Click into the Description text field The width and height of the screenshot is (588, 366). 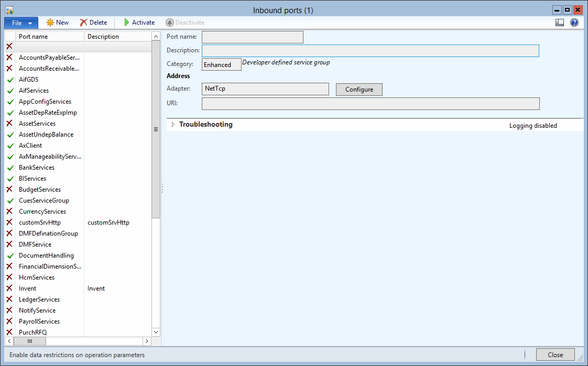(370, 51)
